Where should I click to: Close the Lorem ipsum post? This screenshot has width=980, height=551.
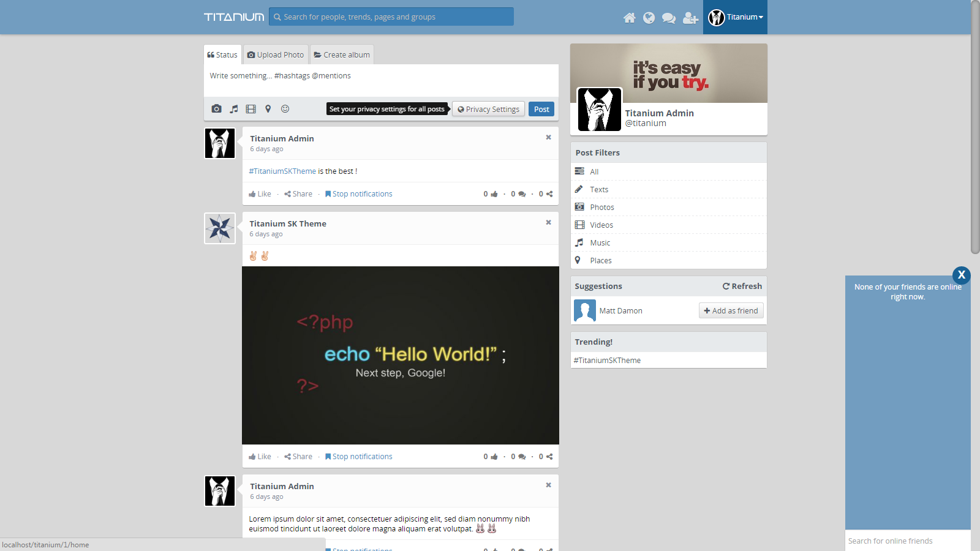tap(549, 485)
